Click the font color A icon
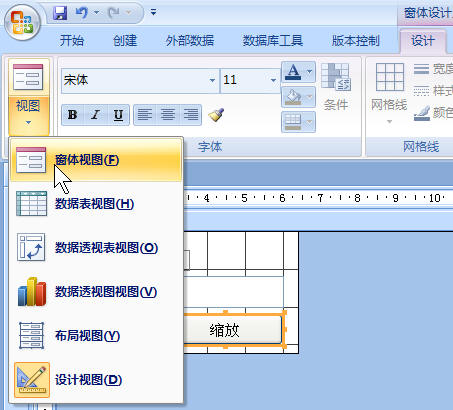This screenshot has width=453, height=410. tap(293, 72)
